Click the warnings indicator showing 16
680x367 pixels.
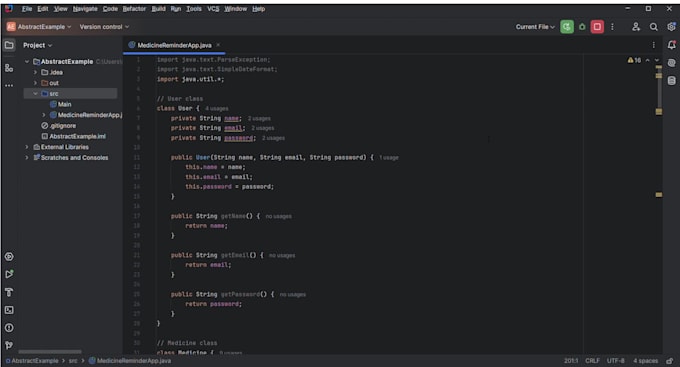[634, 60]
